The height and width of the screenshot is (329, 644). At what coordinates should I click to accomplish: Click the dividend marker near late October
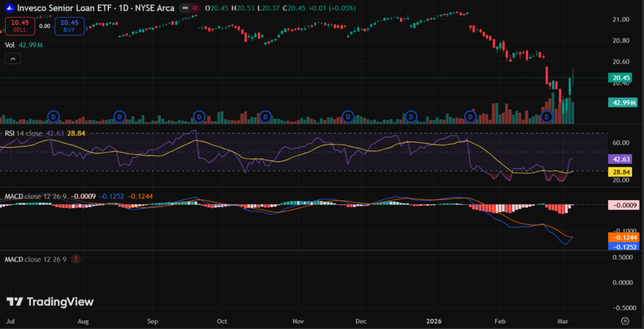point(265,116)
